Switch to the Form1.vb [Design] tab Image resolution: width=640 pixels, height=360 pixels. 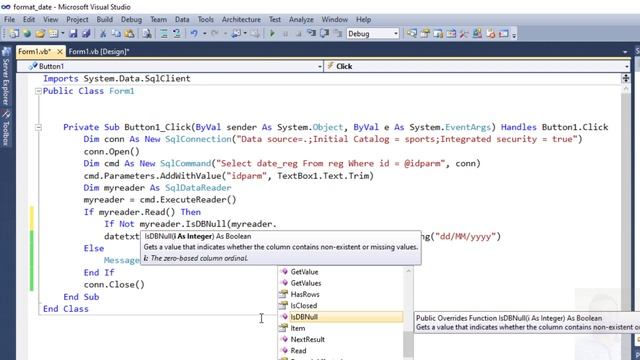(x=99, y=51)
